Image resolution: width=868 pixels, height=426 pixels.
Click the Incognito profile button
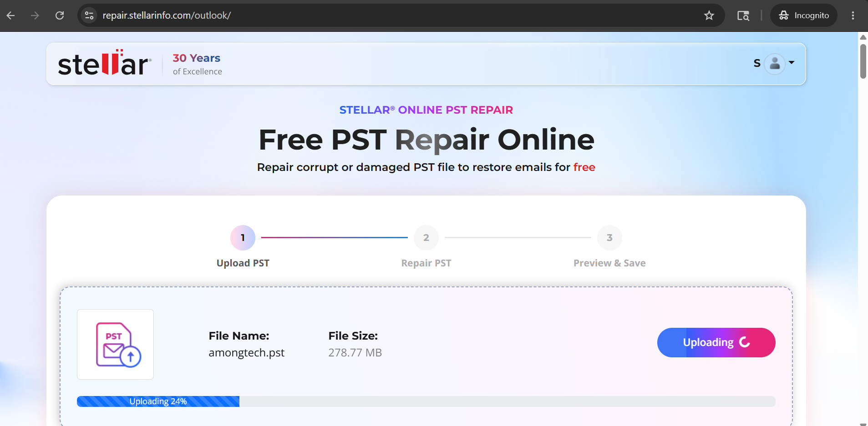tap(804, 15)
